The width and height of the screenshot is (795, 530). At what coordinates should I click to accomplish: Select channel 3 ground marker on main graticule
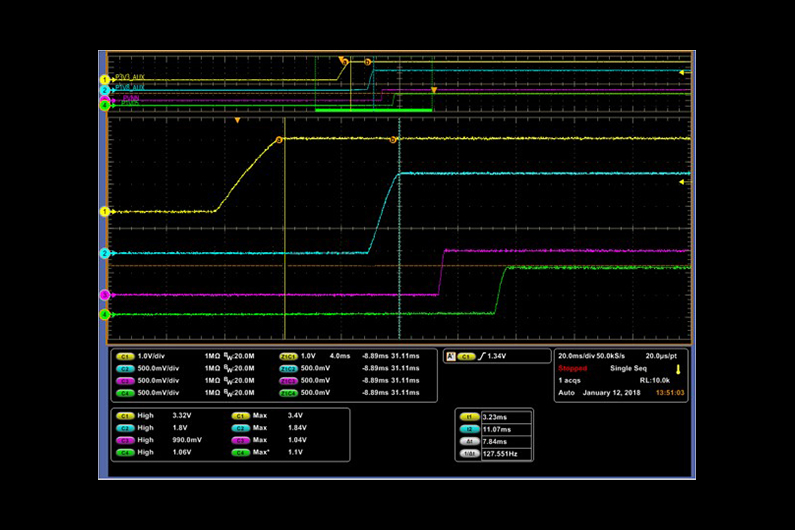point(105,295)
